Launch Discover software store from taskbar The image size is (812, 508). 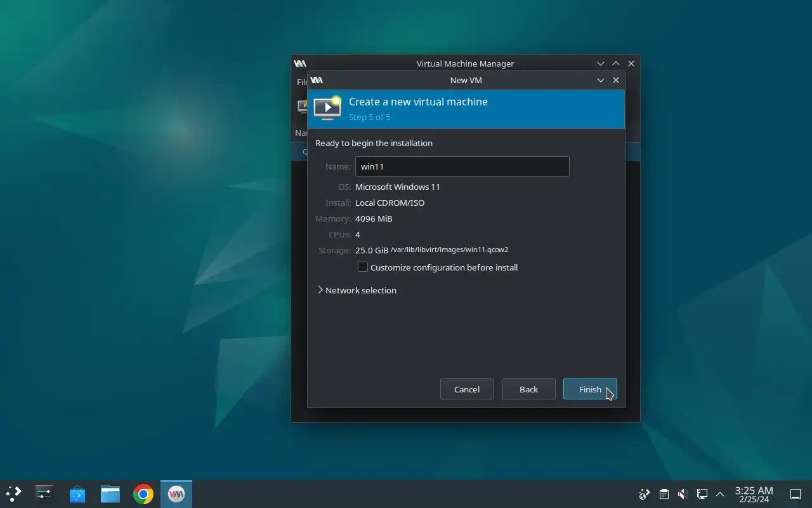[x=77, y=494]
